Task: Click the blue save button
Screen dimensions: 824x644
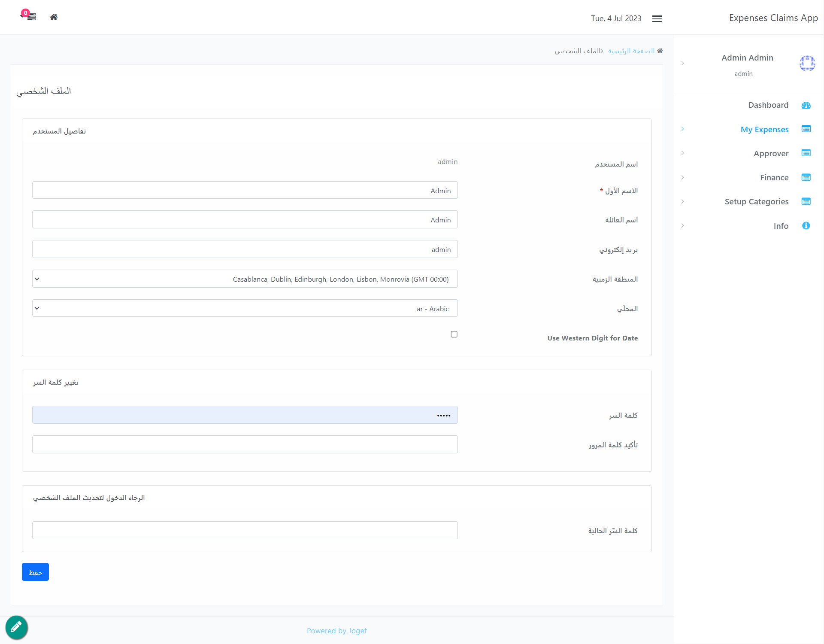Action: 35,572
